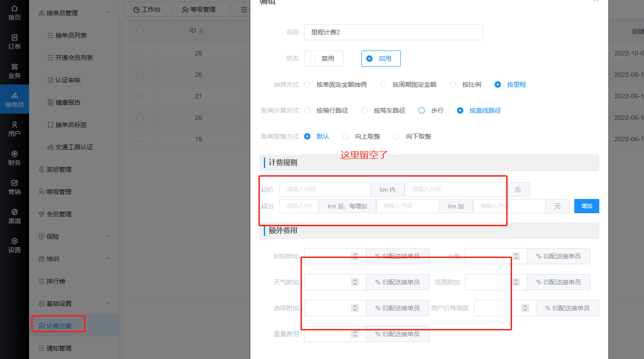644x359 pixels.
Task: Choose 按比例 commission method
Action: pyautogui.click(x=466, y=84)
